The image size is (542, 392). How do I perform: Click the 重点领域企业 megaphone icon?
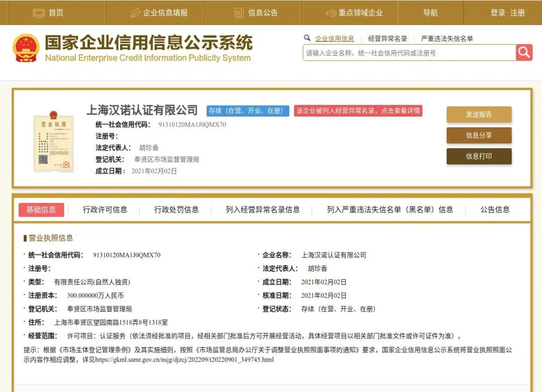click(331, 13)
